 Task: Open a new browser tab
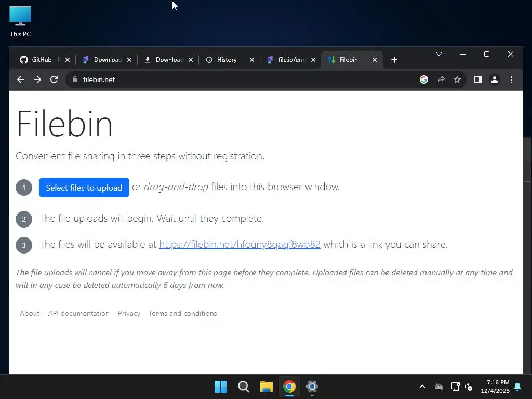[394, 60]
